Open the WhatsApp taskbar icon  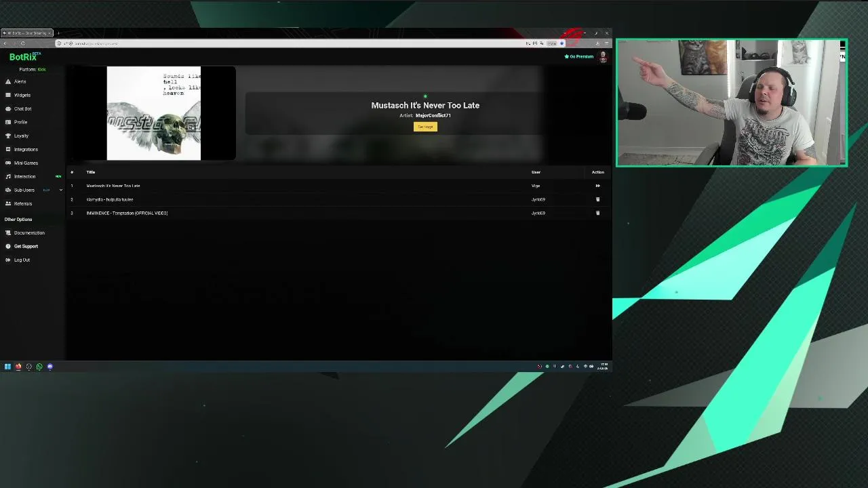click(39, 367)
